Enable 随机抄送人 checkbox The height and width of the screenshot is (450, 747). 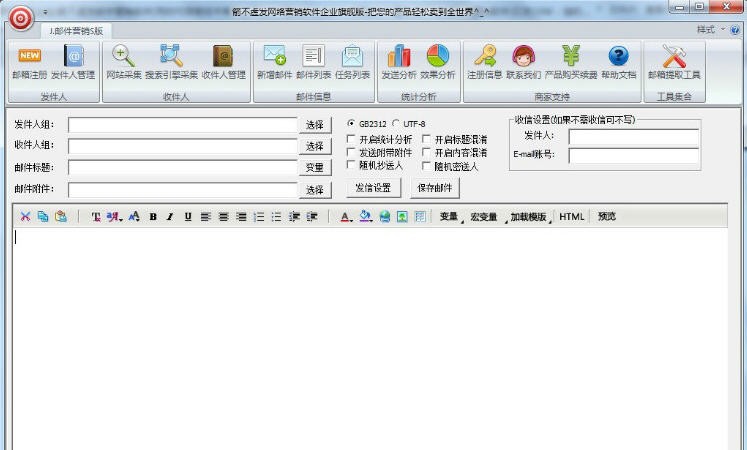tap(352, 165)
